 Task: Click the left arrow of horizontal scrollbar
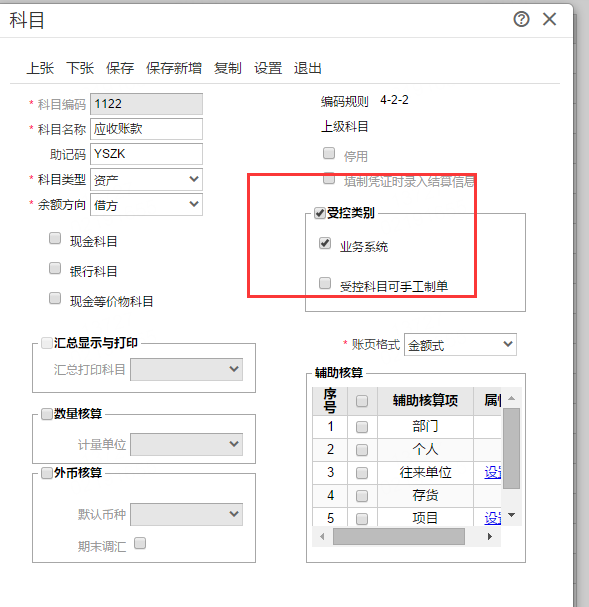tap(322, 537)
